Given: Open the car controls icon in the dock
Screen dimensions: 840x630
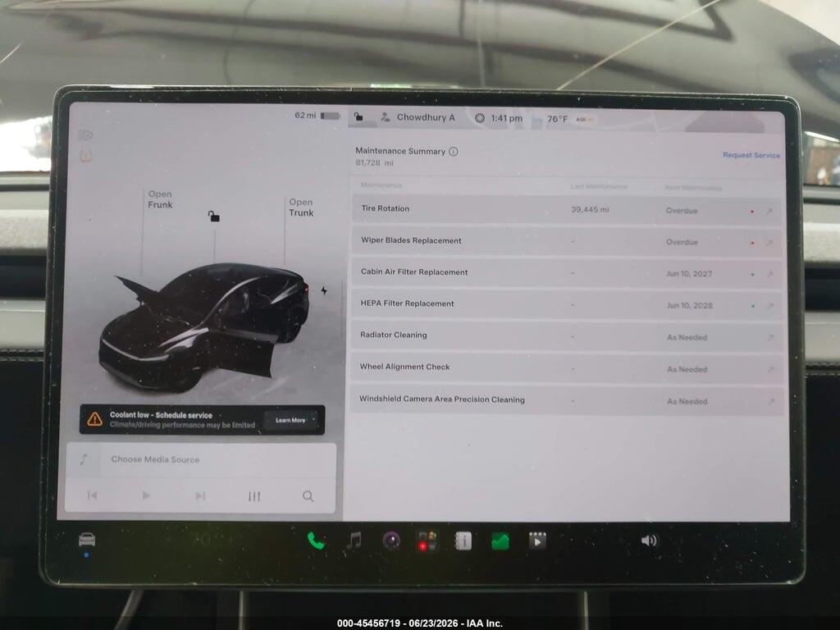Looking at the screenshot, I should (87, 540).
